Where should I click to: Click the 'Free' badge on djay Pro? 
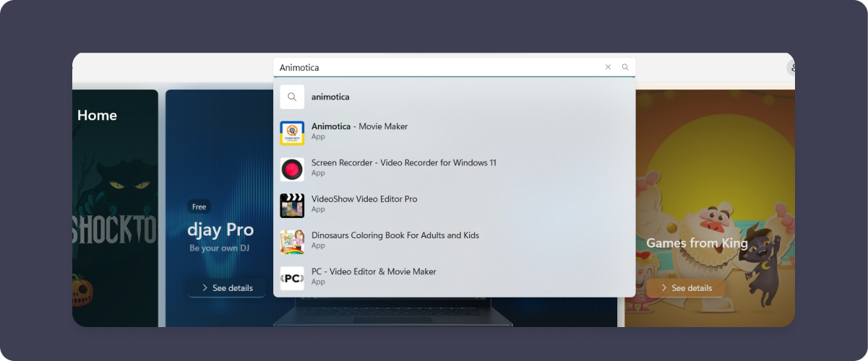point(199,206)
